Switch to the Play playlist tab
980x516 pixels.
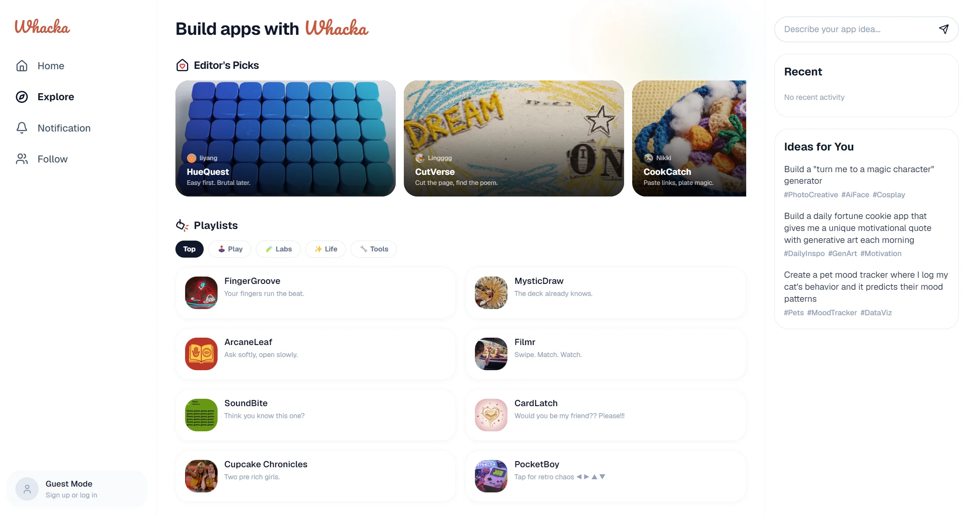click(230, 249)
